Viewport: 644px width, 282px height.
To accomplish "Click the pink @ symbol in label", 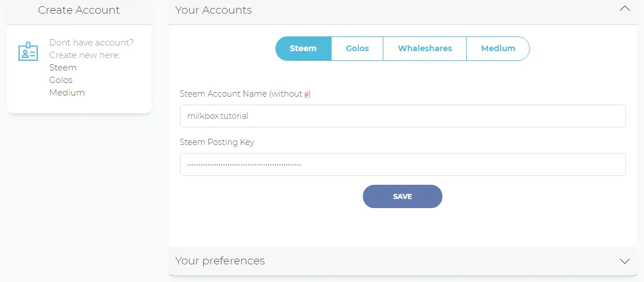I will [x=307, y=94].
